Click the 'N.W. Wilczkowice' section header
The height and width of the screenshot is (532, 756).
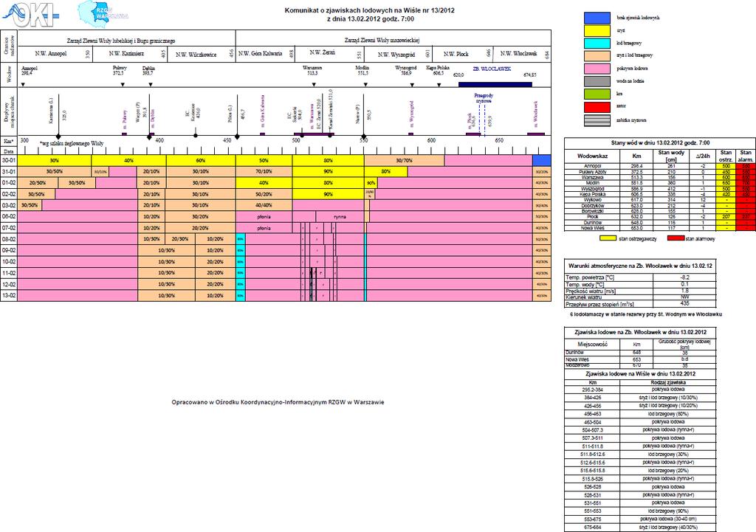pos(196,55)
